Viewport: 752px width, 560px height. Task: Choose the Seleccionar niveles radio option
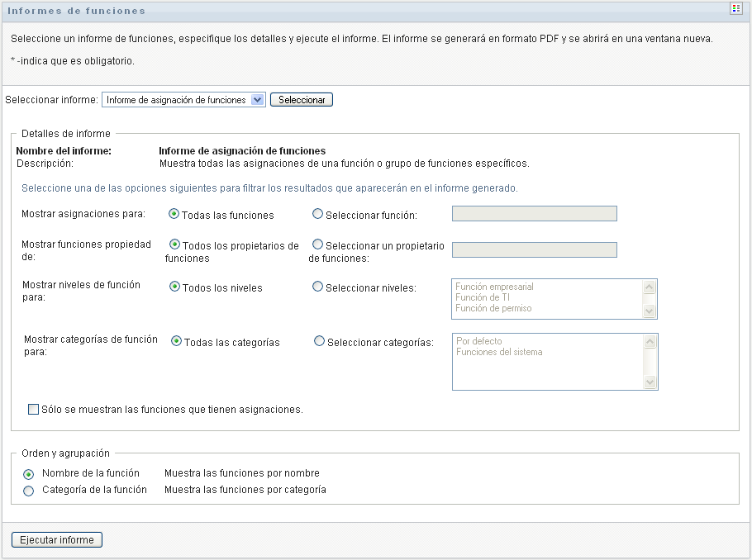tap(317, 287)
